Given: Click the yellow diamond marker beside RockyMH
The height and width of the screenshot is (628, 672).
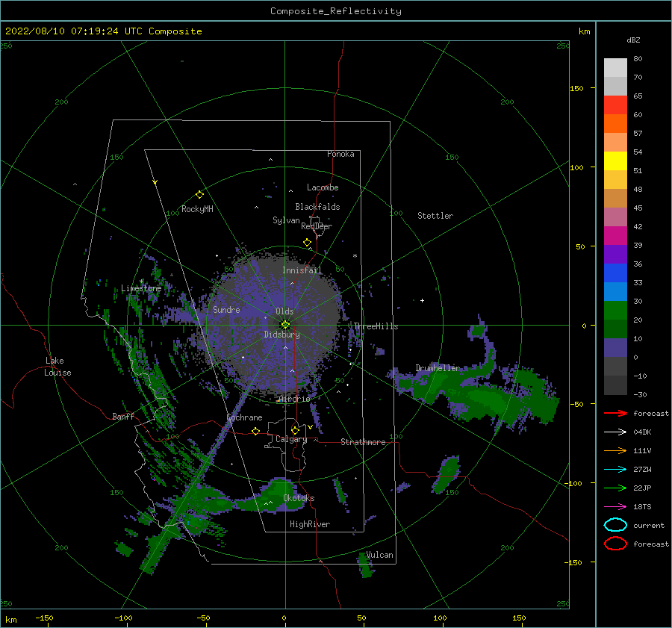Looking at the screenshot, I should coord(199,195).
